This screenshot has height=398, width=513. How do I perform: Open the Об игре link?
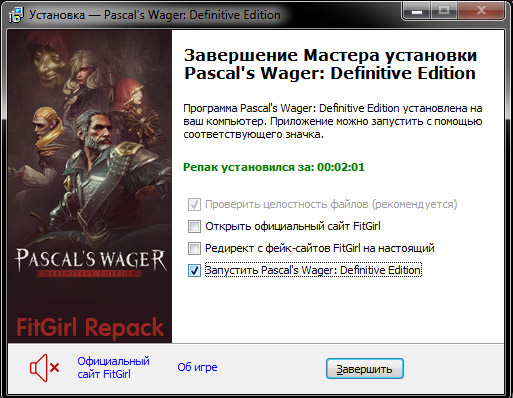(197, 367)
